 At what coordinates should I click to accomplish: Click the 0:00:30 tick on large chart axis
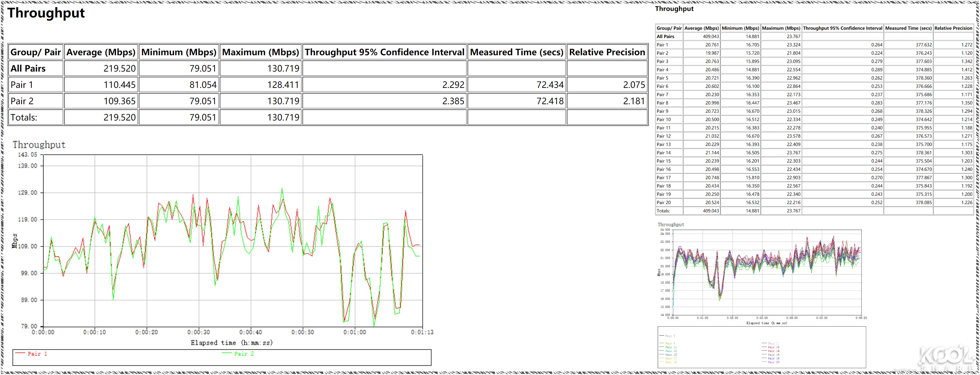199,332
